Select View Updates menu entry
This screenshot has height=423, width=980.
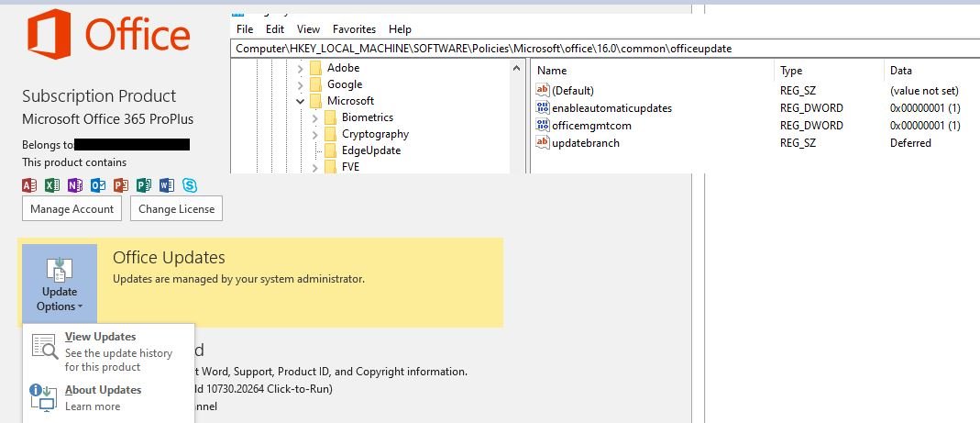108,351
